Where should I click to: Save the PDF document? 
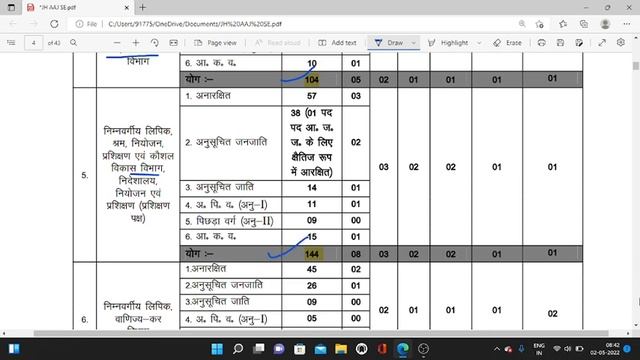click(x=560, y=42)
